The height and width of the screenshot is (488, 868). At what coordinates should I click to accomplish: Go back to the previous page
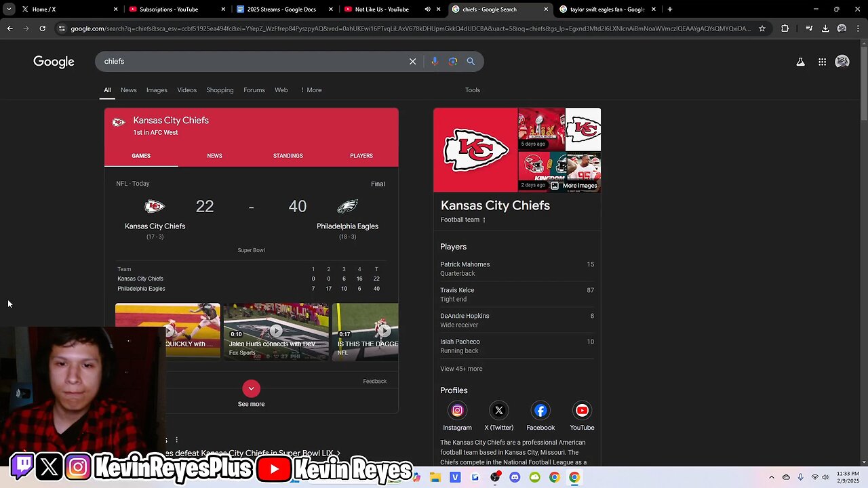(9, 28)
